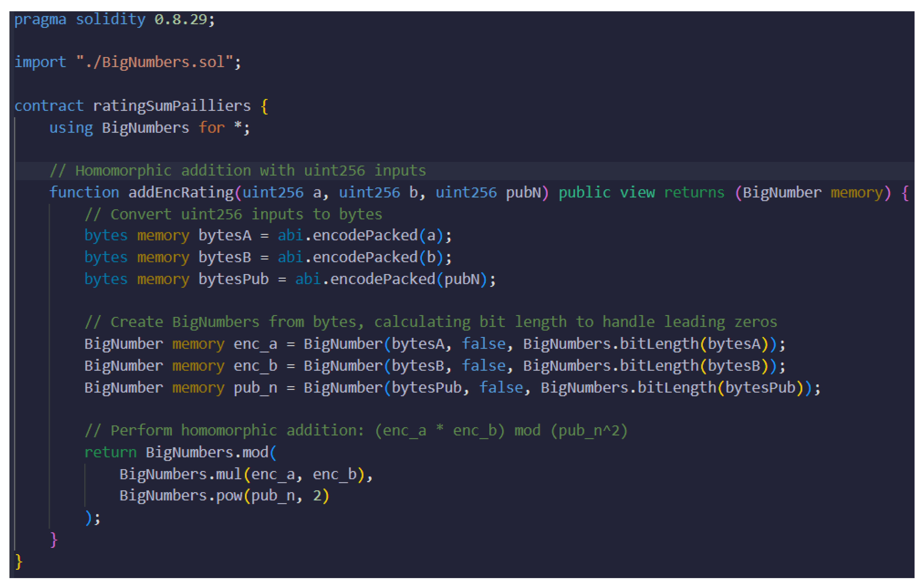This screenshot has height=588, width=924.
Task: Click the pub_n variable declaration
Action: 255,388
